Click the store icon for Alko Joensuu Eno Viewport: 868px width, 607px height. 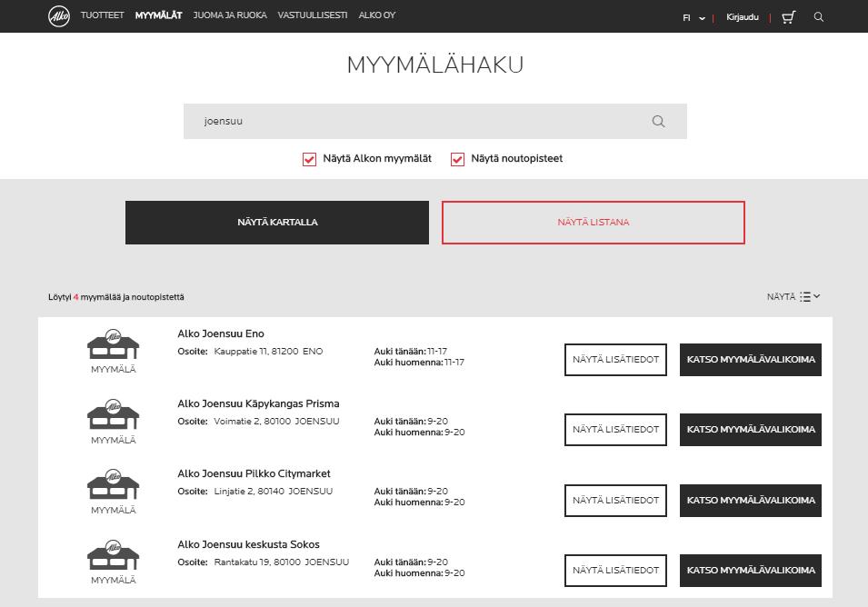(113, 344)
